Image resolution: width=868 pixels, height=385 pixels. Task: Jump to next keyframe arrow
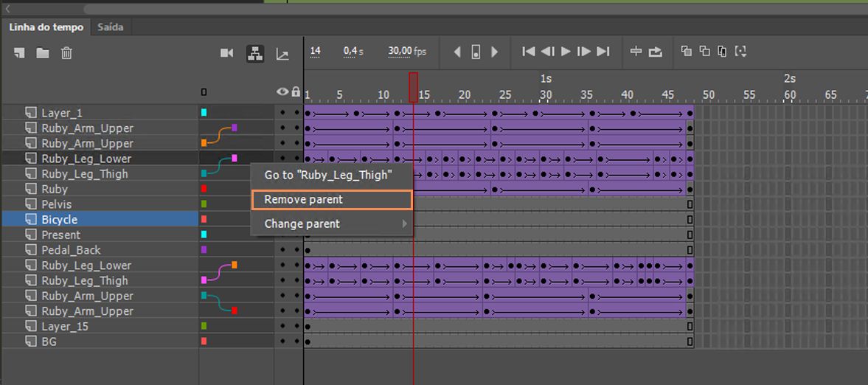coord(494,52)
